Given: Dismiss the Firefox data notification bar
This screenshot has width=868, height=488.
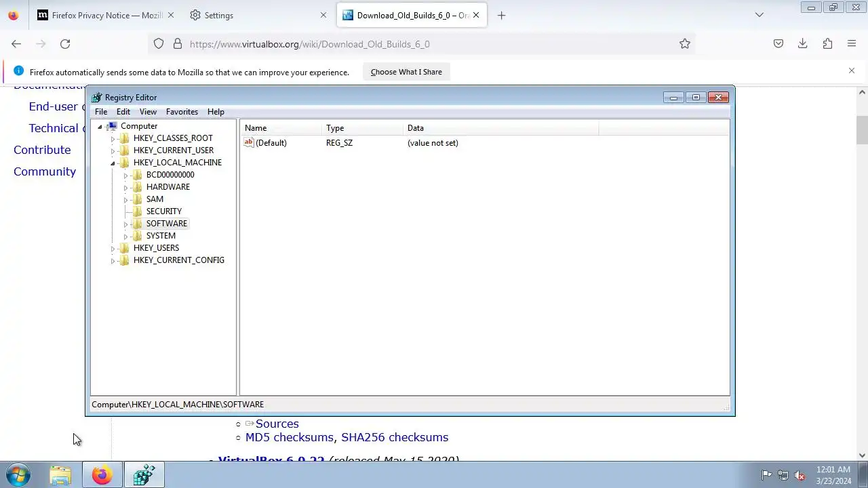Looking at the screenshot, I should (852, 70).
